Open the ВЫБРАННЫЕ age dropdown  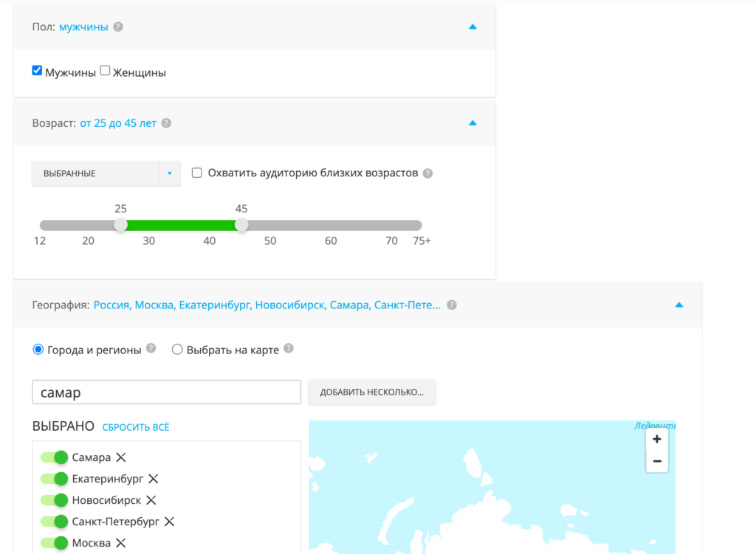pos(106,173)
